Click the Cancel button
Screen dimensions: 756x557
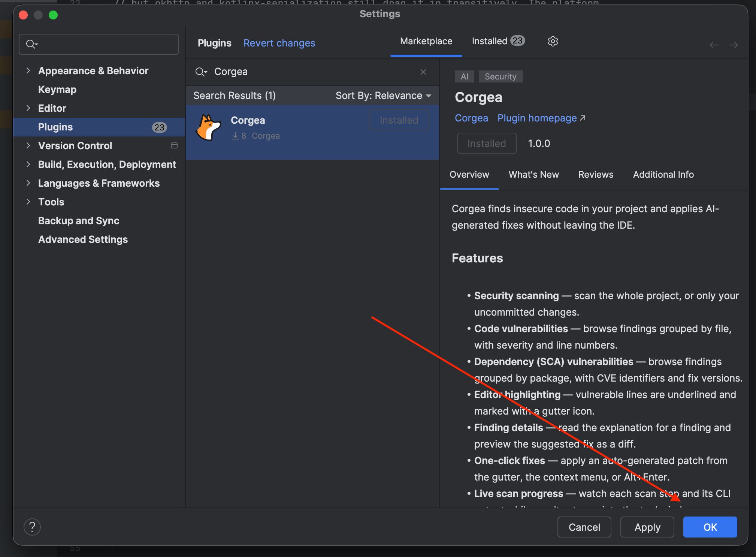[x=584, y=527]
